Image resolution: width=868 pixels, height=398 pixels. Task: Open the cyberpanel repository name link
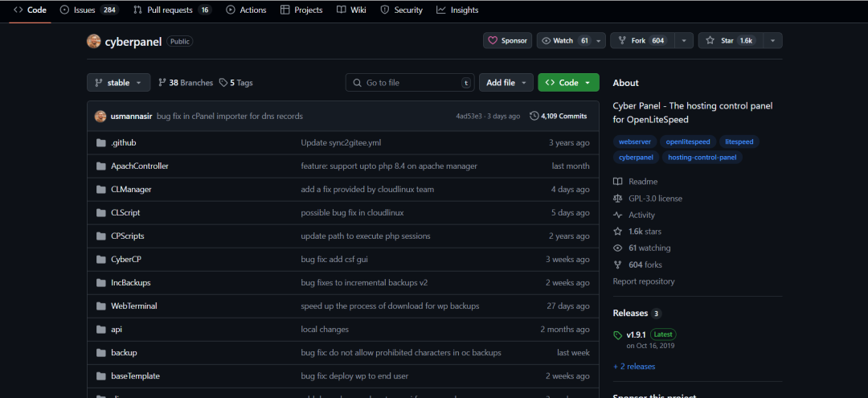coord(133,42)
